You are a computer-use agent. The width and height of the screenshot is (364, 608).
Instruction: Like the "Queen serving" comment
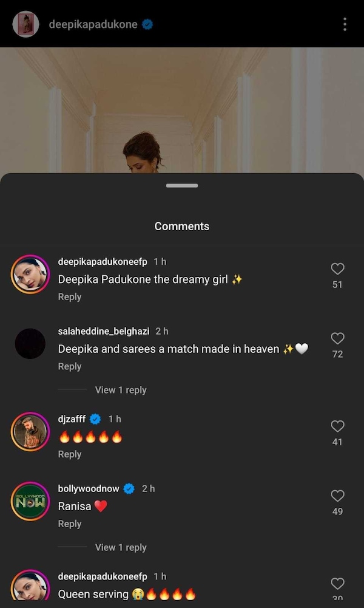[x=337, y=584]
